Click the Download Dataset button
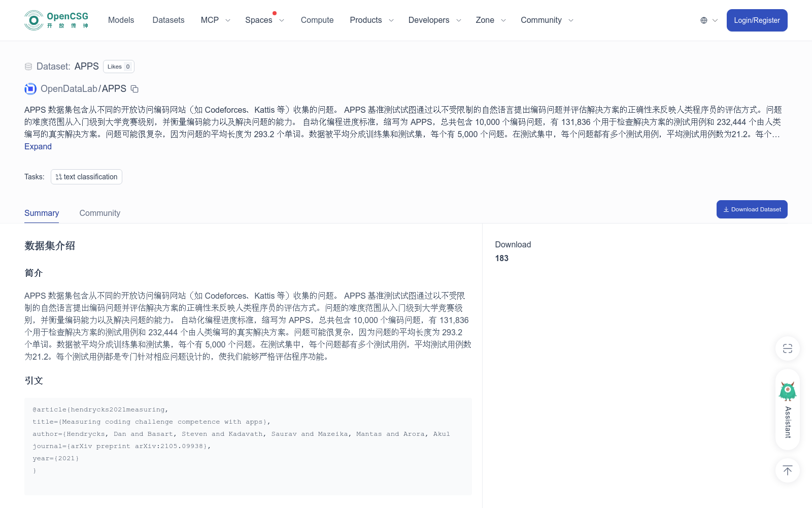 tap(752, 209)
